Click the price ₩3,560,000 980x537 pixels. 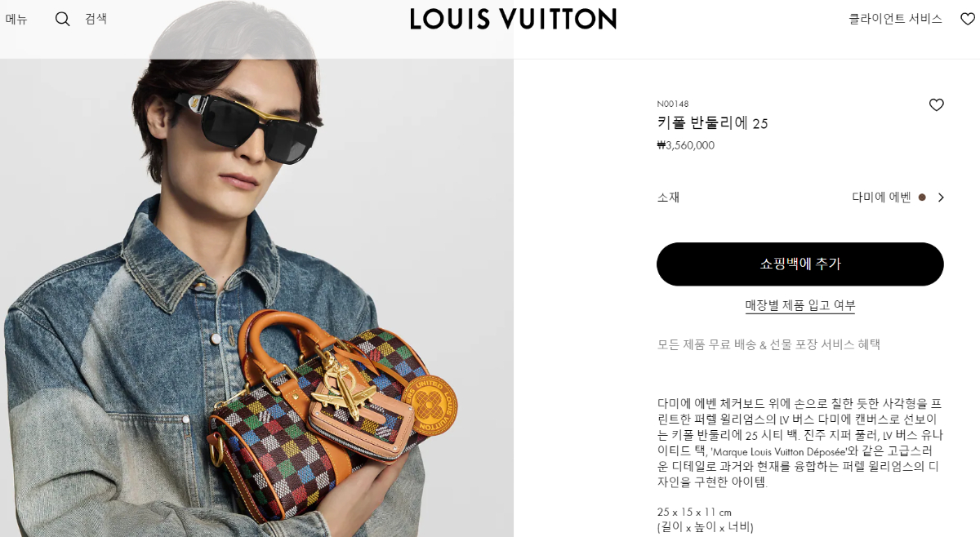coord(686,145)
